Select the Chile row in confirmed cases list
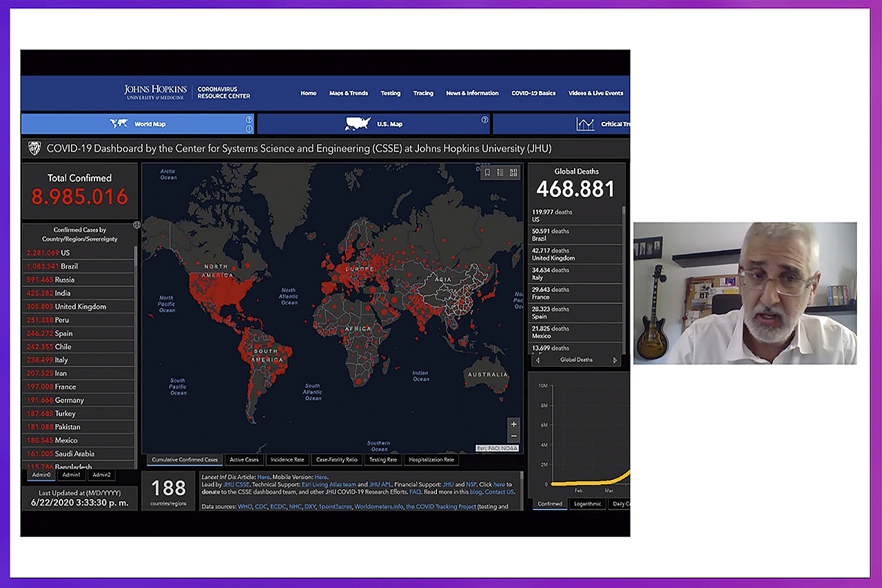Screen dimensions: 882x588 79,346
